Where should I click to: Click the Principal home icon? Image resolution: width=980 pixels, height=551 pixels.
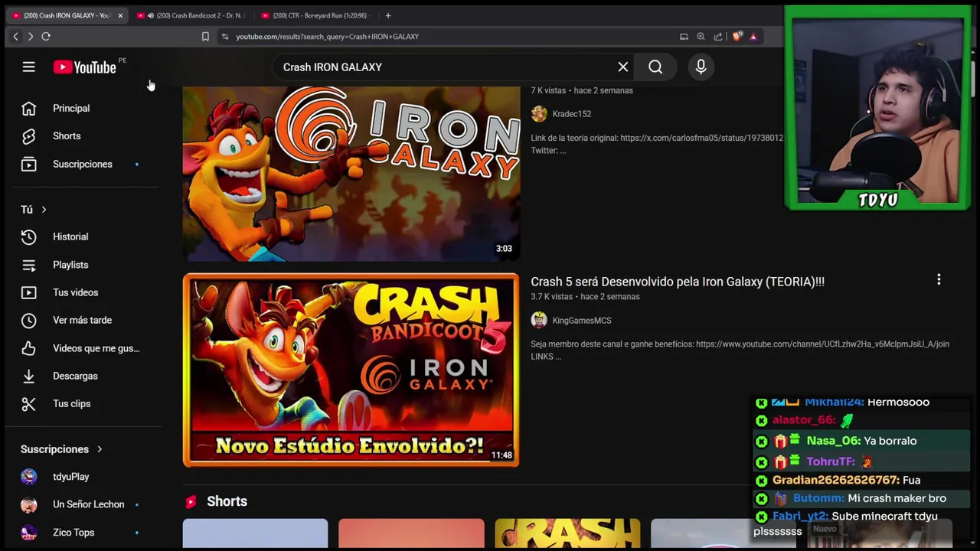(28, 108)
